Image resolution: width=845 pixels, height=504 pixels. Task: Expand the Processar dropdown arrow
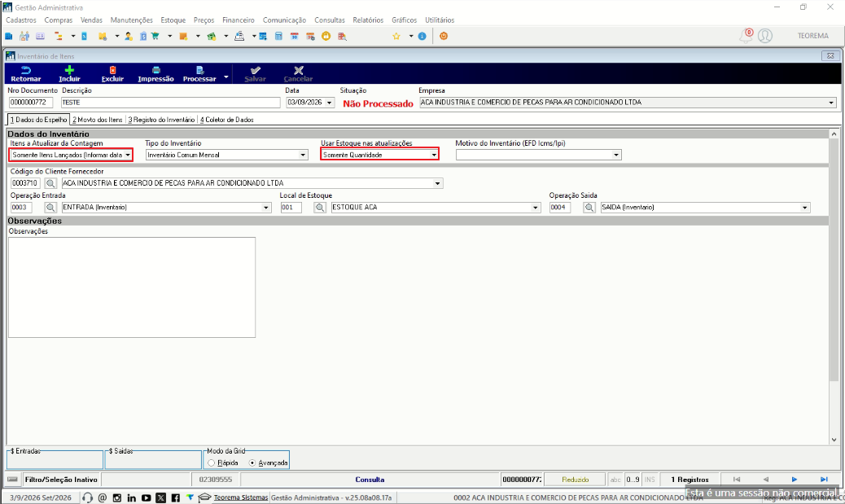click(x=226, y=77)
